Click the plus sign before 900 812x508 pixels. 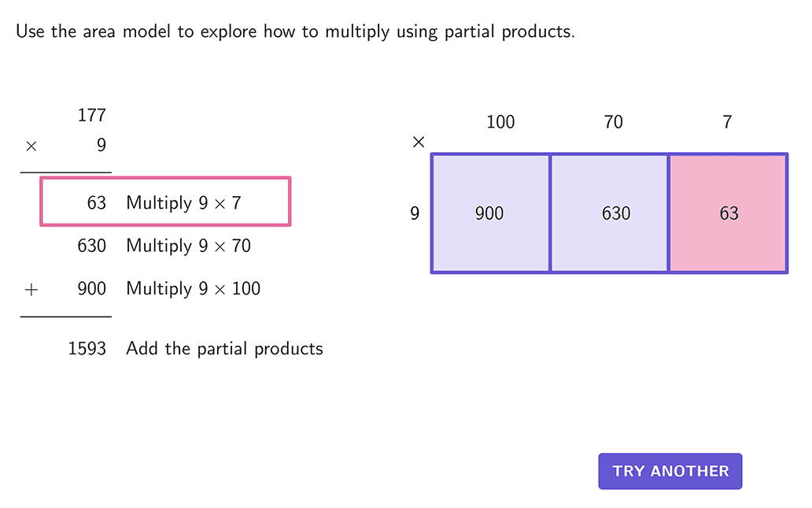click(31, 289)
